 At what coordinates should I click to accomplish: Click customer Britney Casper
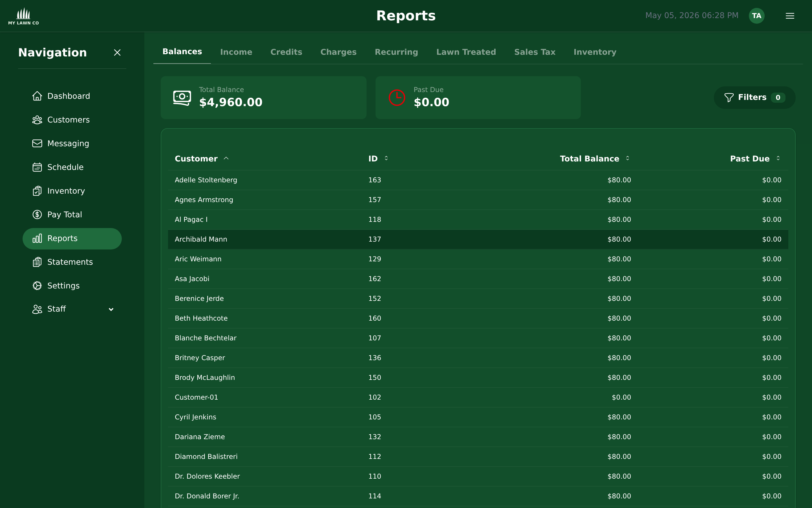200,358
